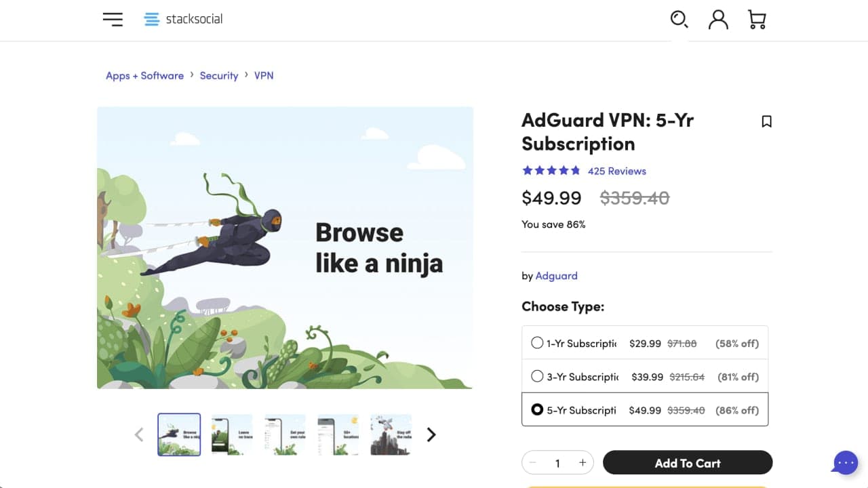868x488 pixels.
Task: Select the 1-Yr Subscription radio option
Action: (x=537, y=343)
